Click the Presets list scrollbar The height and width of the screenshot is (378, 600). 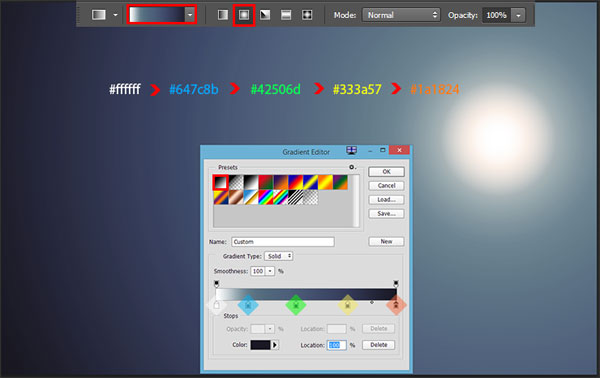356,201
